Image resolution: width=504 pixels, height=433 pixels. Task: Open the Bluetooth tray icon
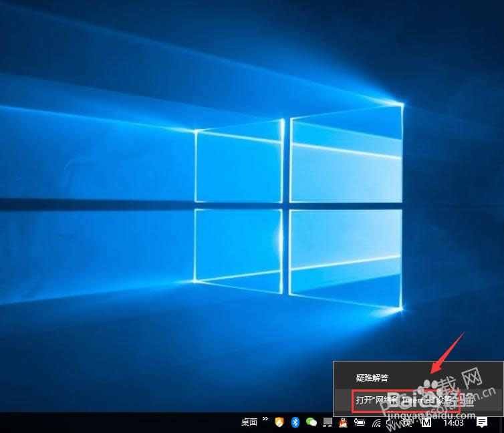click(x=295, y=422)
